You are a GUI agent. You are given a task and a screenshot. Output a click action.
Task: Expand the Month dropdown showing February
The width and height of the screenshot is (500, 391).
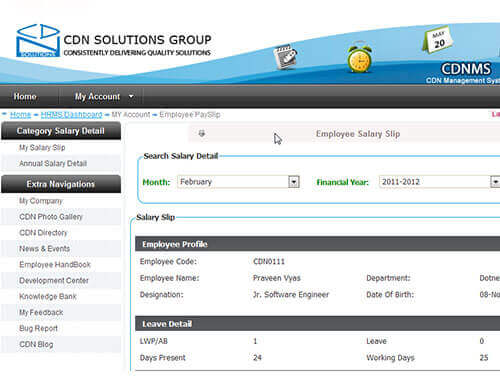[x=294, y=182]
